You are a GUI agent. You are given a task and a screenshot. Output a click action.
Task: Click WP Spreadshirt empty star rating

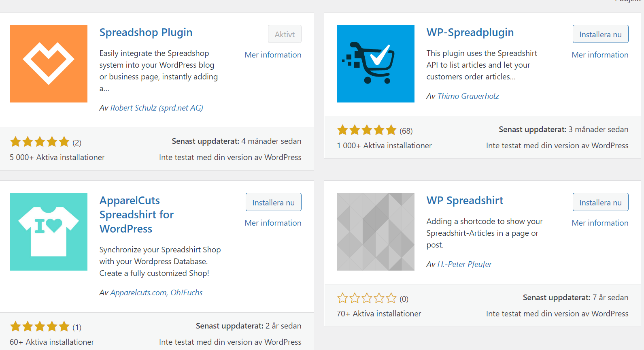367,298
